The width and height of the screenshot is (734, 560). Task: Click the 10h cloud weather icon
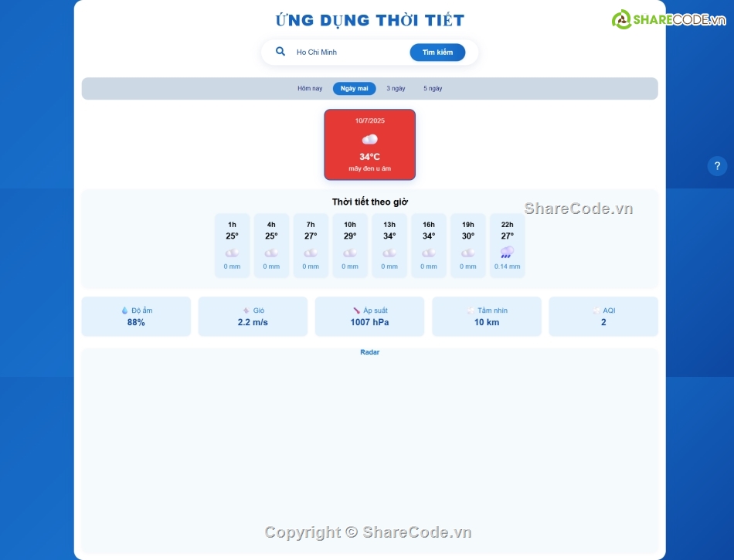coord(350,253)
